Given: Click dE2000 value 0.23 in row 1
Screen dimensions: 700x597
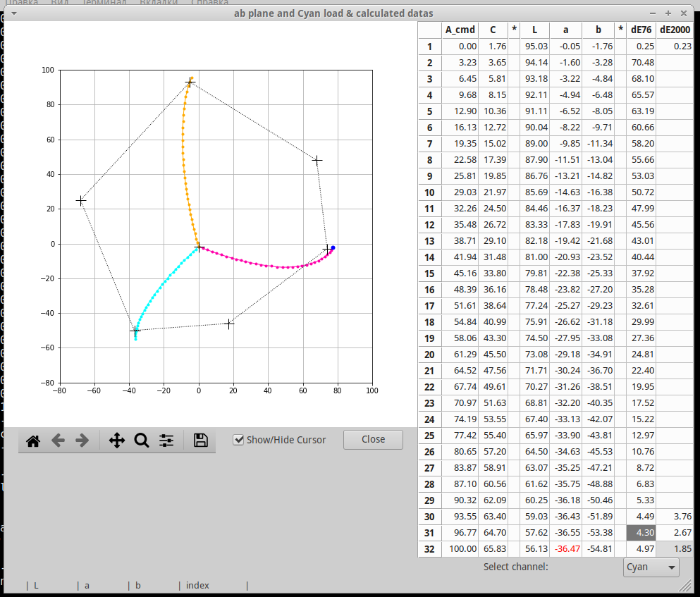Looking at the screenshot, I should coord(675,47).
